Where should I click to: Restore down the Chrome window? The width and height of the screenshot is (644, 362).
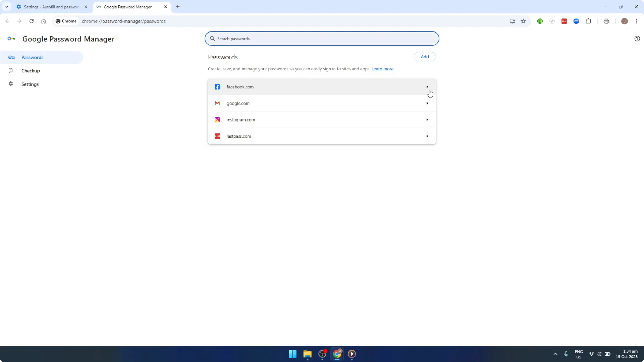click(621, 7)
